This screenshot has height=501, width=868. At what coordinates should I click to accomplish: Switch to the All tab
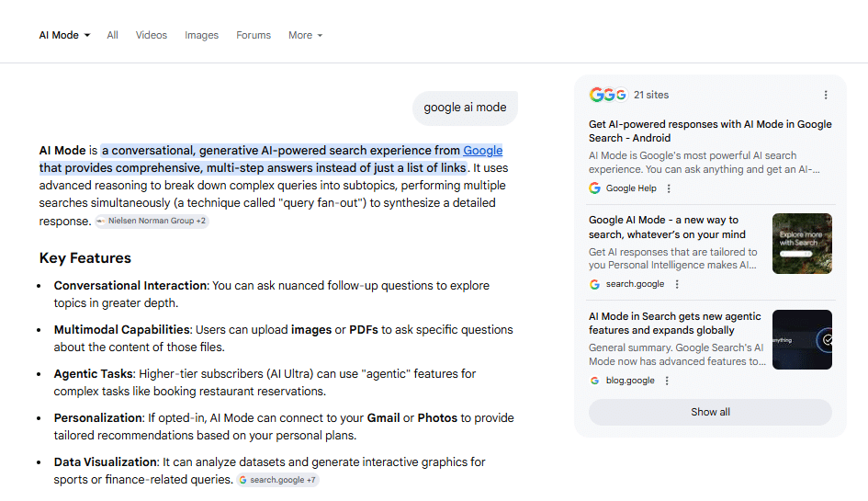[112, 35]
